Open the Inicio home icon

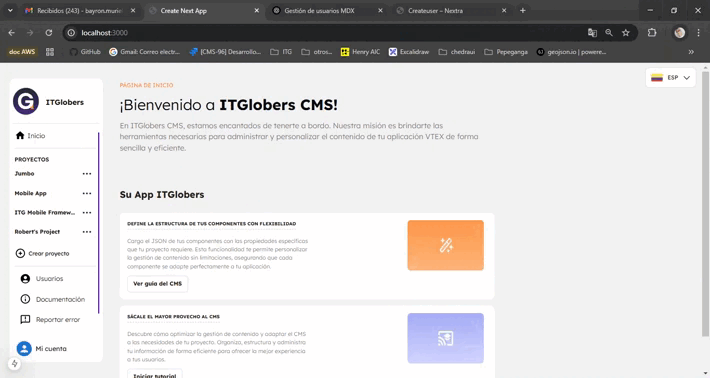pyautogui.click(x=20, y=135)
